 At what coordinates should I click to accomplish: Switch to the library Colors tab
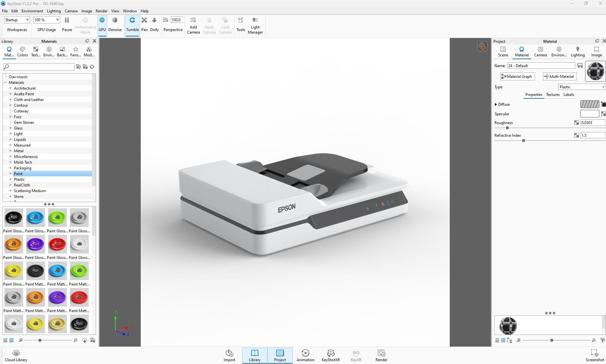point(23,52)
